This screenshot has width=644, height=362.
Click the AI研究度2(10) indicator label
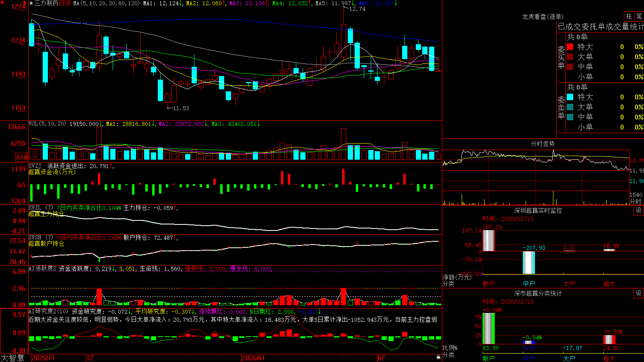(x=48, y=311)
